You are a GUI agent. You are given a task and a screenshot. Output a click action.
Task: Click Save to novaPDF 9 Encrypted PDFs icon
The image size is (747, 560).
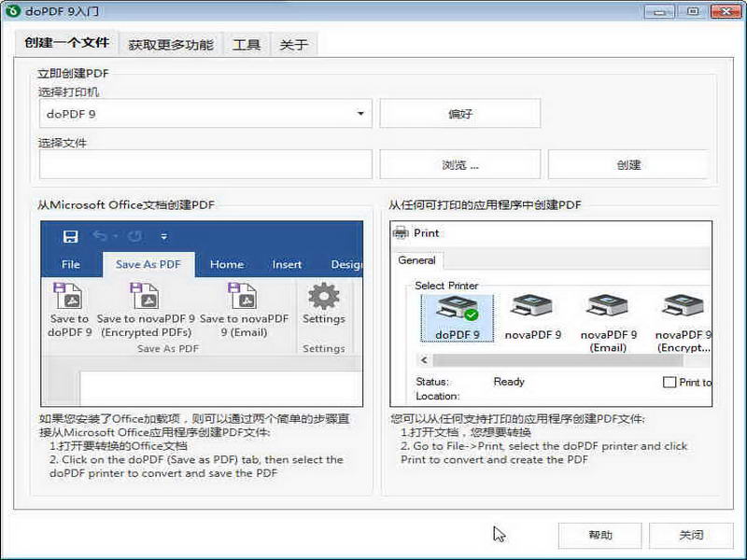(x=144, y=296)
